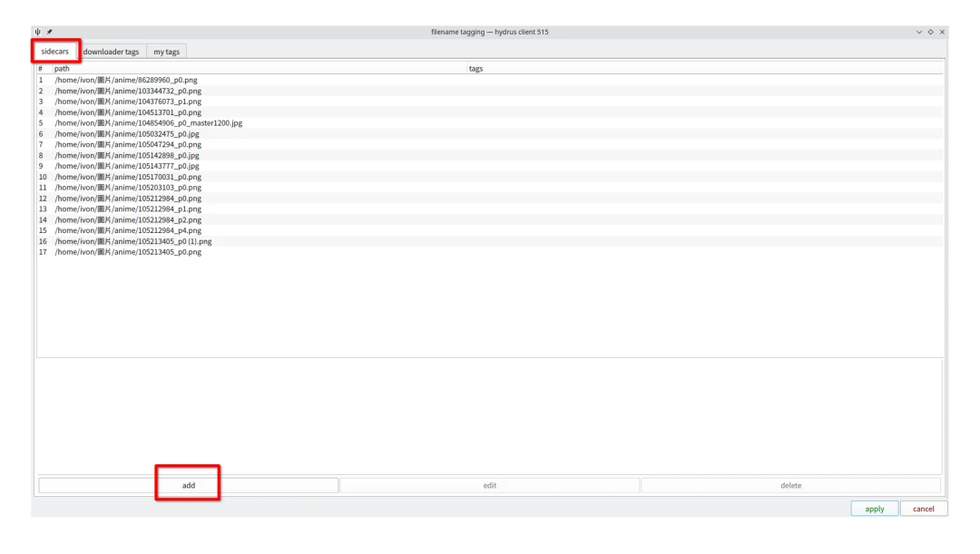The height and width of the screenshot is (554, 980).
Task: Select row 105212984_p0.png
Action: coord(490,199)
